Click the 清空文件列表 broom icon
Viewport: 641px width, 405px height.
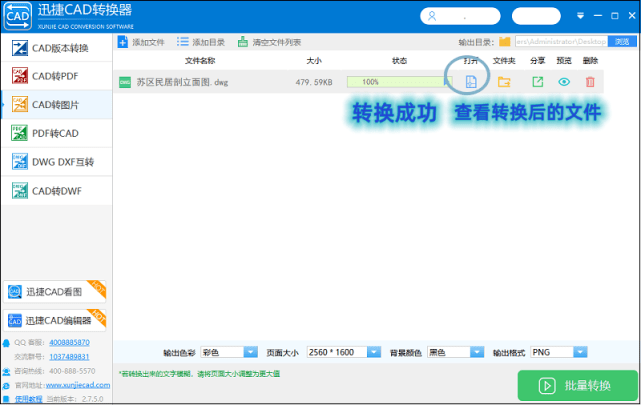coord(243,42)
